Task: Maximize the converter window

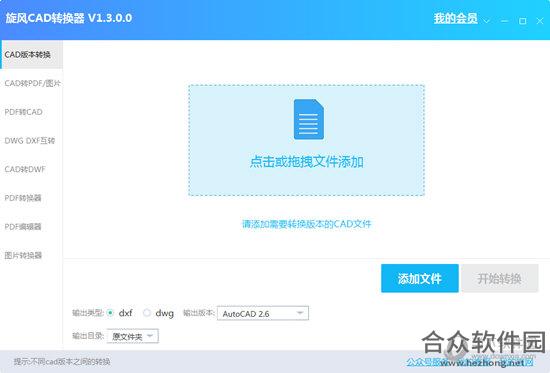Action: [x=523, y=21]
